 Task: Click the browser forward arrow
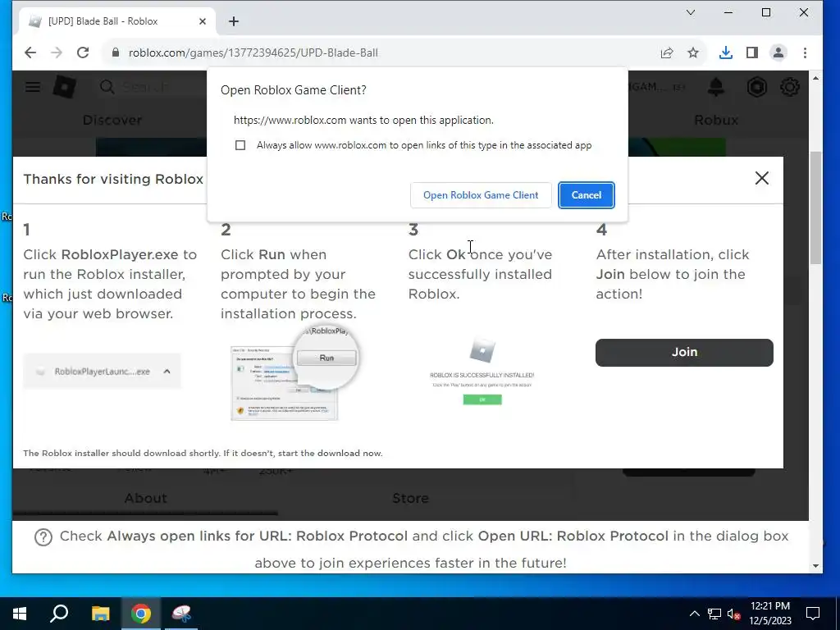[57, 52]
